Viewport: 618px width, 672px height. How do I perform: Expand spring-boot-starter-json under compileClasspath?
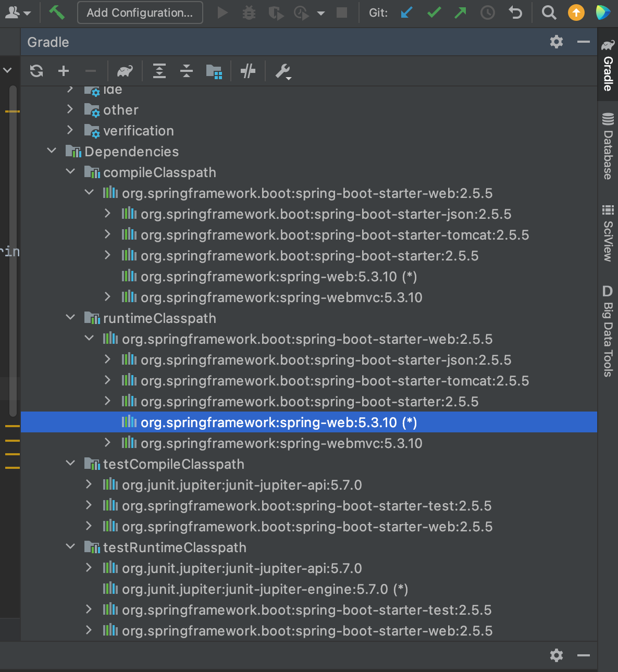click(107, 213)
